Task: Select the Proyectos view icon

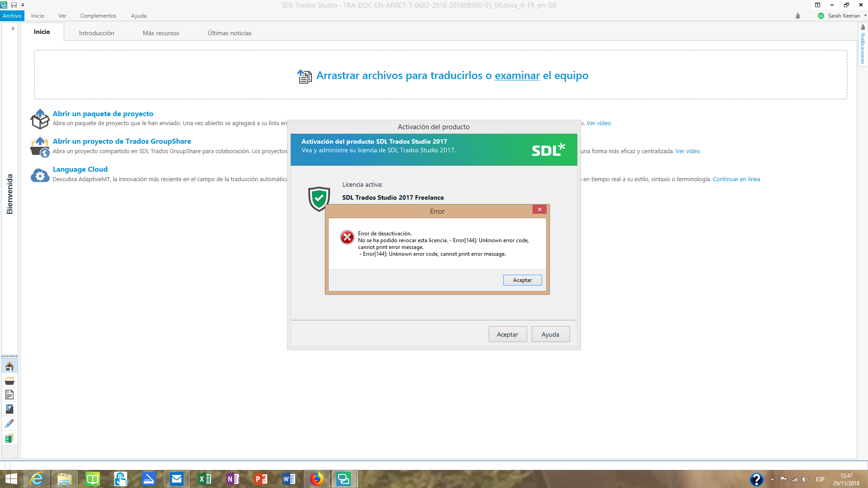Action: (x=10, y=380)
